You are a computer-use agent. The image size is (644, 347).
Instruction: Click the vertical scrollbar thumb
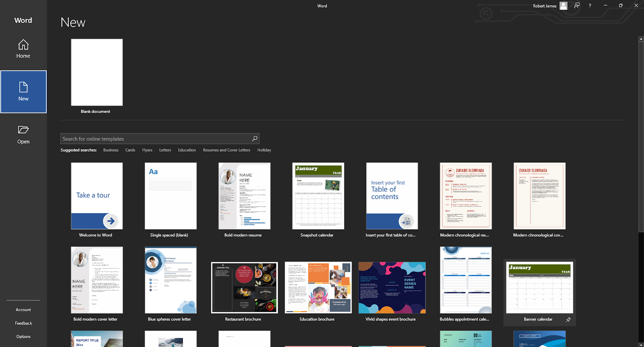[x=641, y=137]
